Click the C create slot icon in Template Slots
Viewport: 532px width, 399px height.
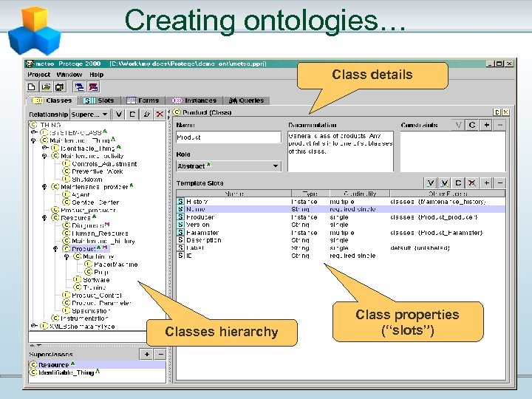458,183
